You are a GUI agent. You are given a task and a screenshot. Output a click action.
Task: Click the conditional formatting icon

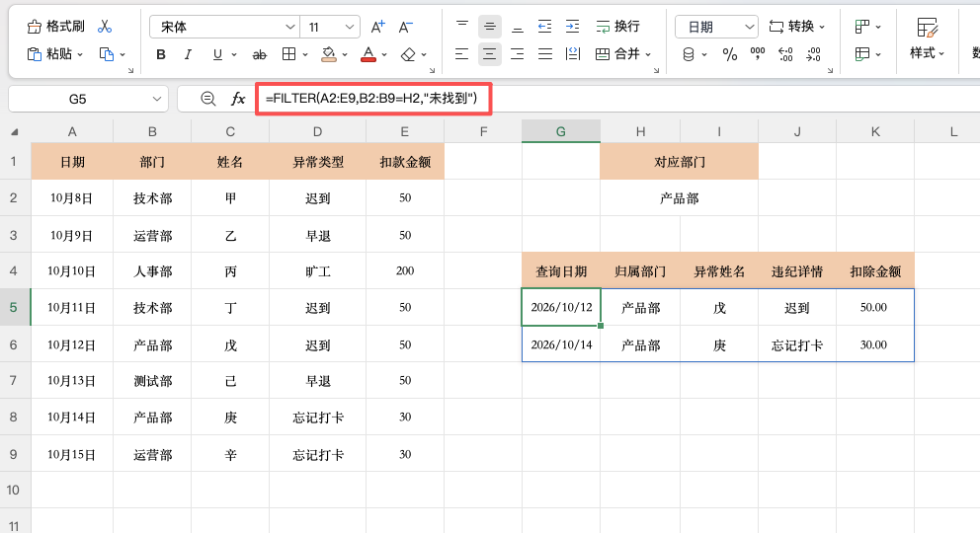pyautogui.click(x=862, y=27)
